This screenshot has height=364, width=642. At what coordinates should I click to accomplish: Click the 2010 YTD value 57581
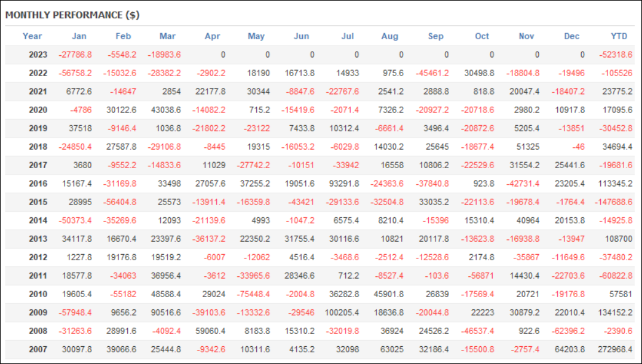[x=620, y=293]
